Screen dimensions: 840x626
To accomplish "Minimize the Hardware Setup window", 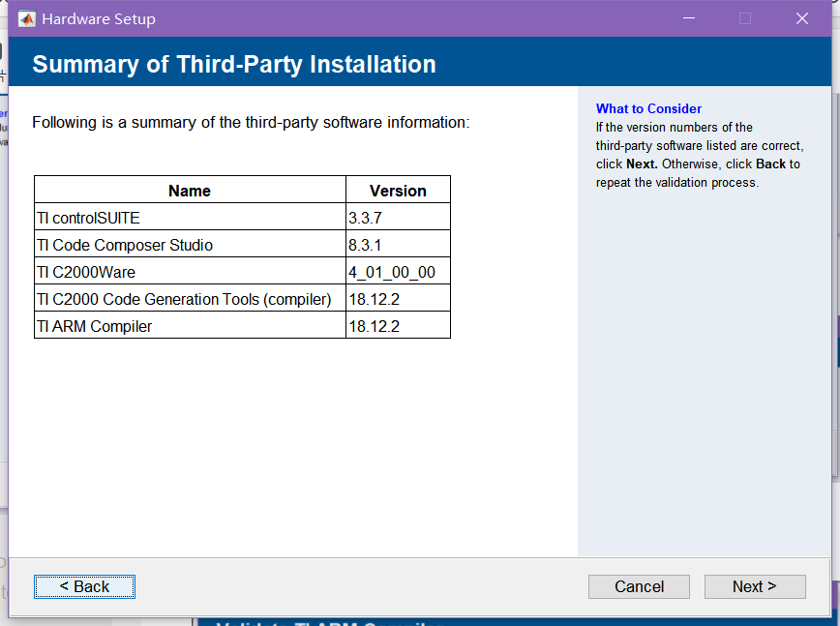I will (x=688, y=17).
